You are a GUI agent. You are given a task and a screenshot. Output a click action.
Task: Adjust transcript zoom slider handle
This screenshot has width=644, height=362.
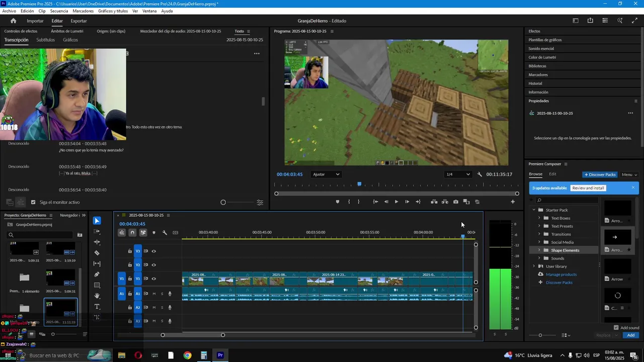click(223, 202)
